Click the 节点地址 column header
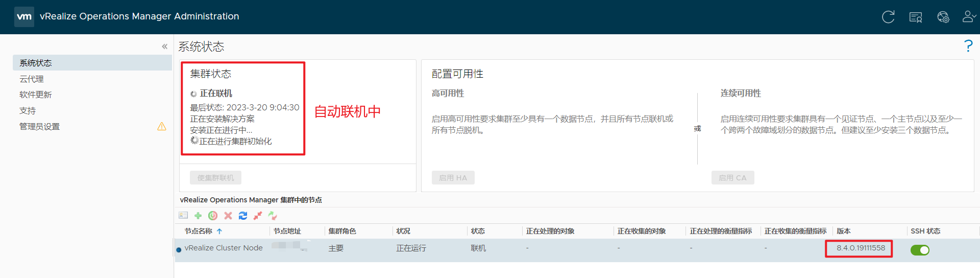 point(287,231)
